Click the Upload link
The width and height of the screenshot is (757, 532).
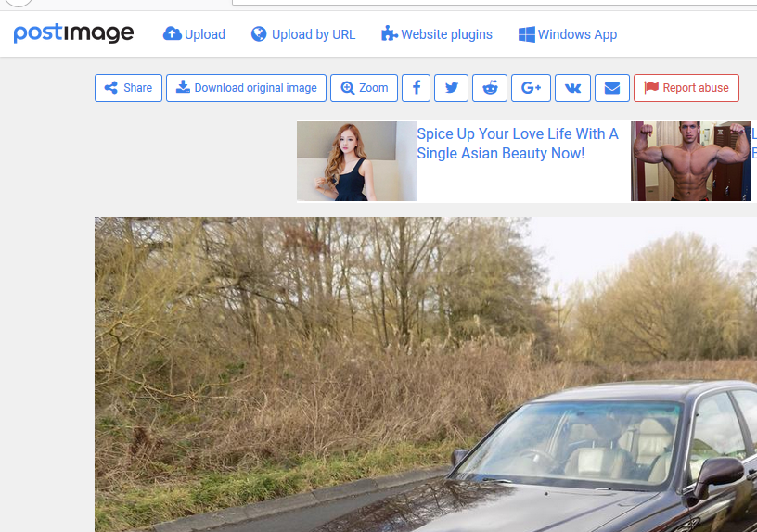[x=194, y=34]
